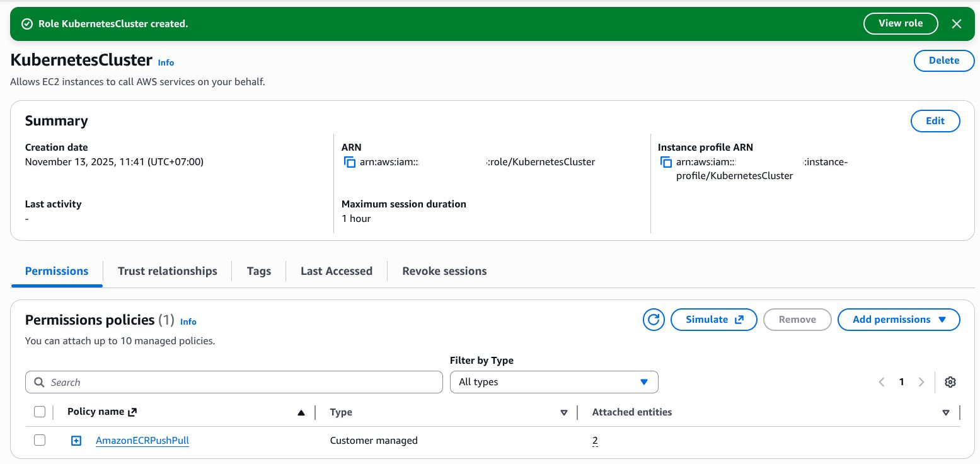Open the Add permissions dropdown
980x464 pixels.
(x=898, y=320)
